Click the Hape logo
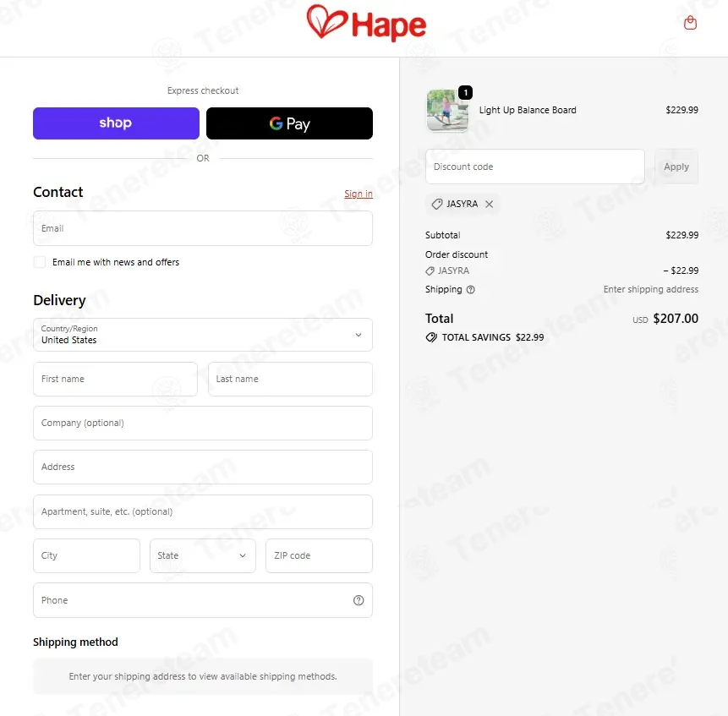 click(x=366, y=23)
